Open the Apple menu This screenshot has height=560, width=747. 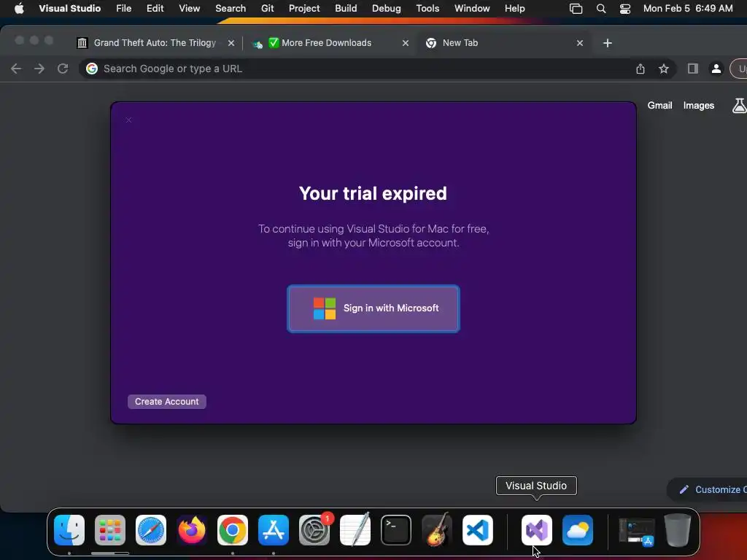(19, 9)
